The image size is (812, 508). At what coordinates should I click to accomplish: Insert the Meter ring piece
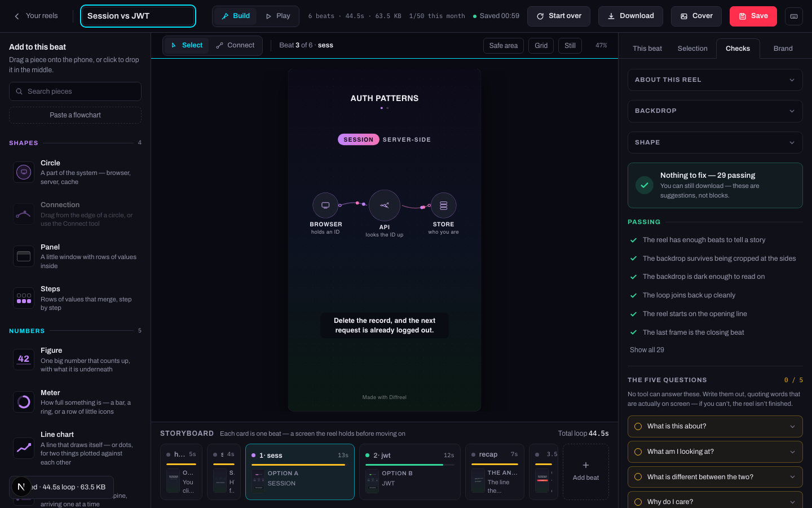76,402
